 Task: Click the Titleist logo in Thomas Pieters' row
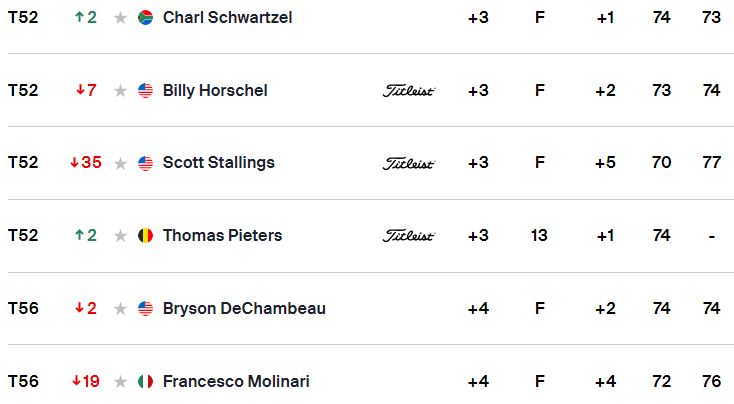[409, 236]
